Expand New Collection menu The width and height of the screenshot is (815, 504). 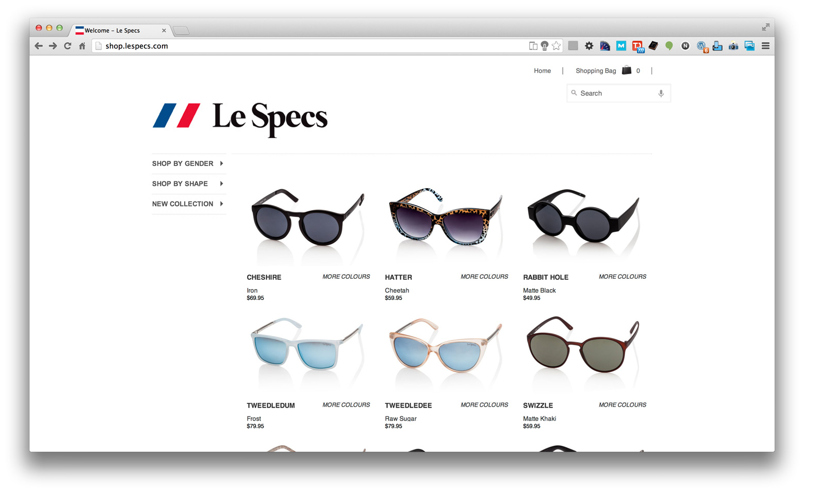point(188,204)
